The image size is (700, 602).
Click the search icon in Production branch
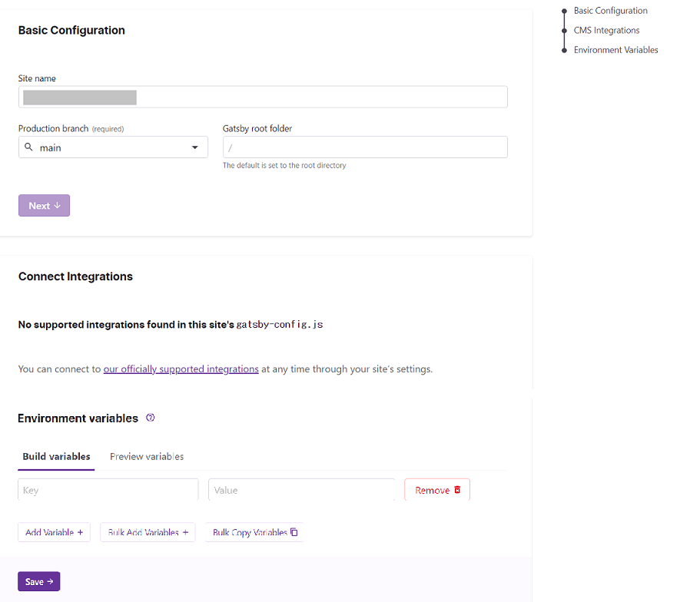click(x=28, y=147)
